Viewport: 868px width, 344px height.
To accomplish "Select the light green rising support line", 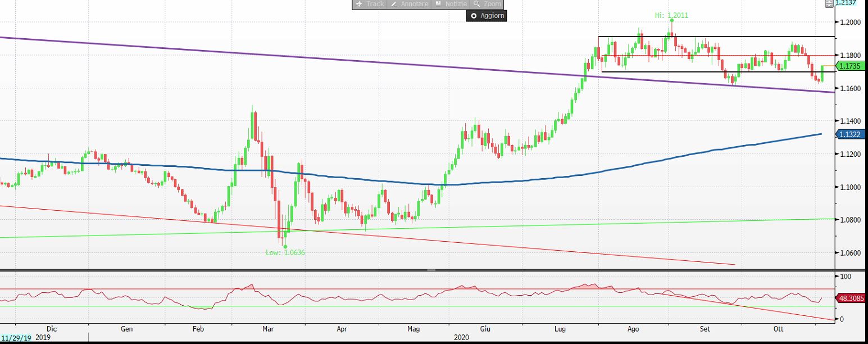I will [x=562, y=224].
